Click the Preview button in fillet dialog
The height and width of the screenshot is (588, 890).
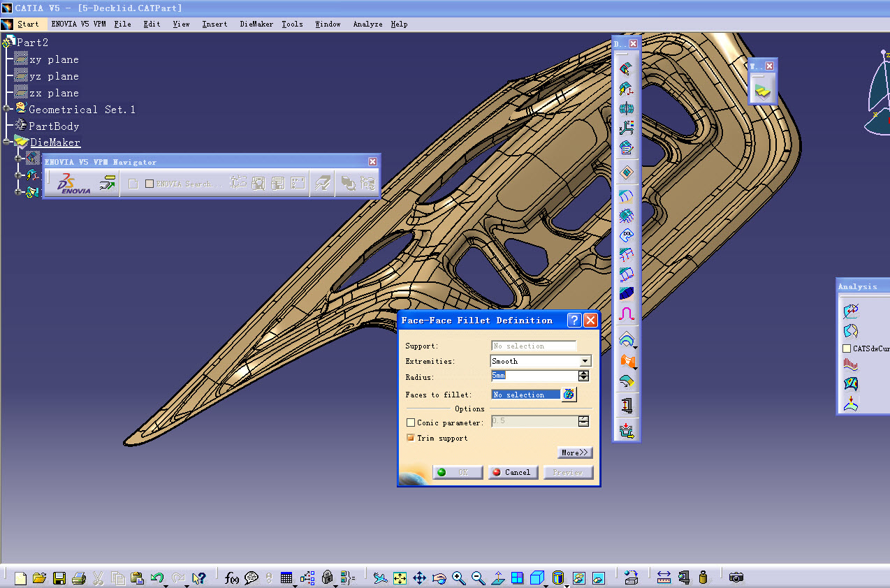pyautogui.click(x=568, y=472)
